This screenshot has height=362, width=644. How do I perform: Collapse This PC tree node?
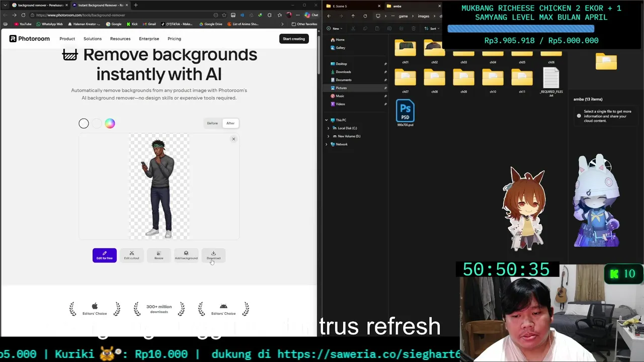pyautogui.click(x=326, y=120)
